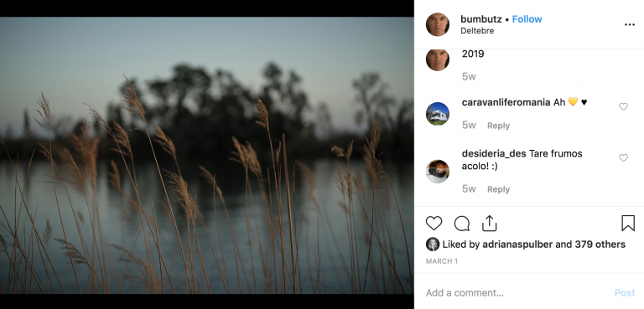View the 379 others likes list

(600, 245)
